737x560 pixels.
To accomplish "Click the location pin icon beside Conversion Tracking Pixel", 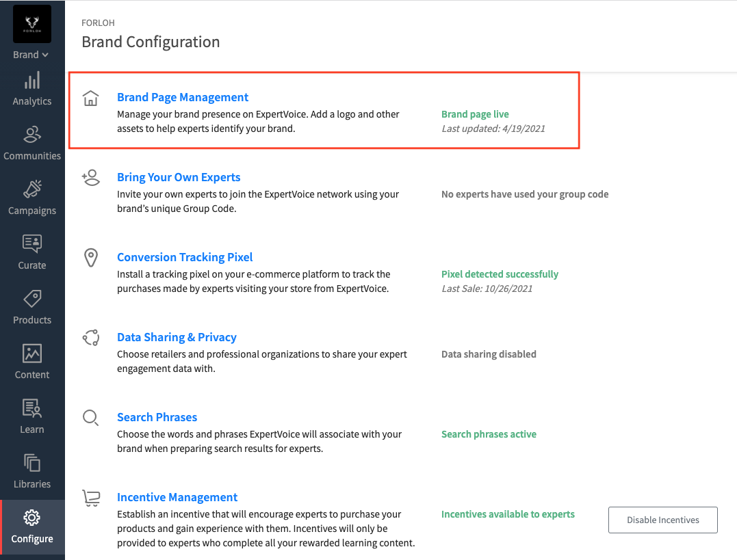I will (x=91, y=258).
